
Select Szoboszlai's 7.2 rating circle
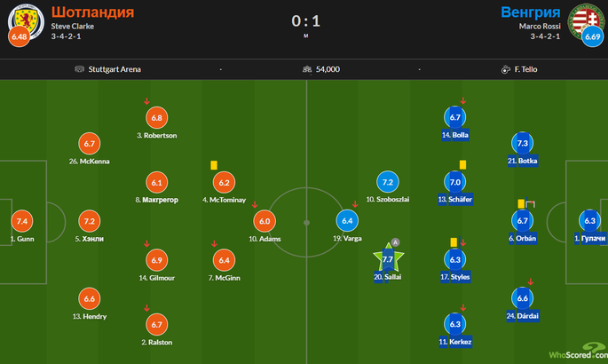[388, 182]
